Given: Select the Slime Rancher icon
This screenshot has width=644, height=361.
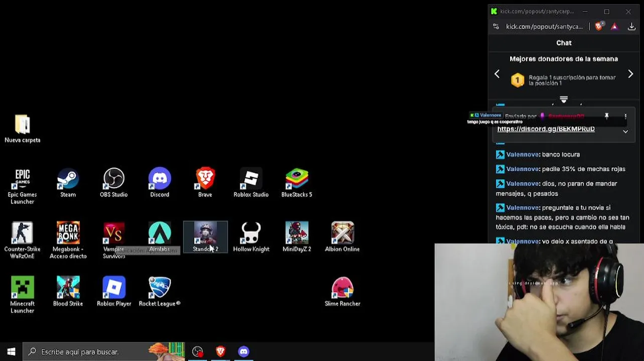Looking at the screenshot, I should coord(342,292).
